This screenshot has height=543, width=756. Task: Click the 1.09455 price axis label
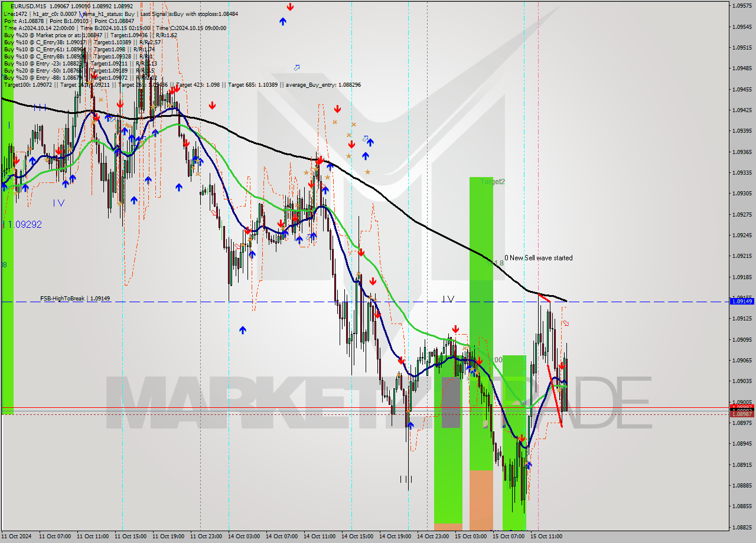point(742,90)
